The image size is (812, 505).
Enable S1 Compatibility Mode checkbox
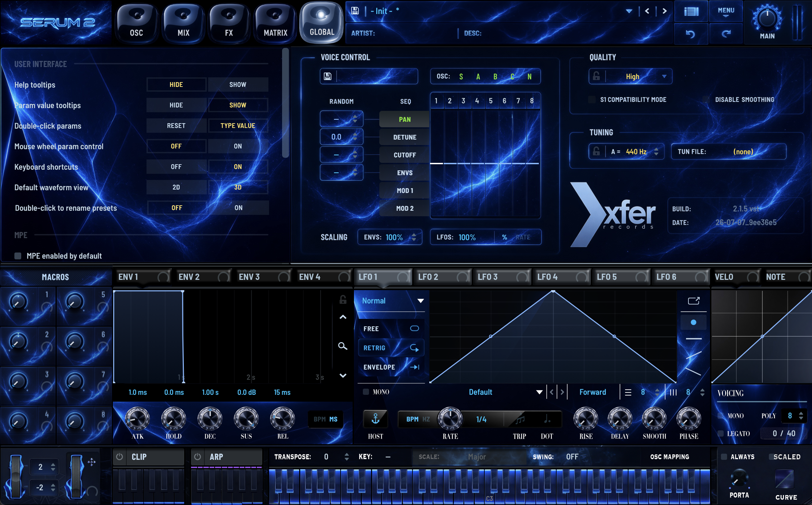(592, 100)
